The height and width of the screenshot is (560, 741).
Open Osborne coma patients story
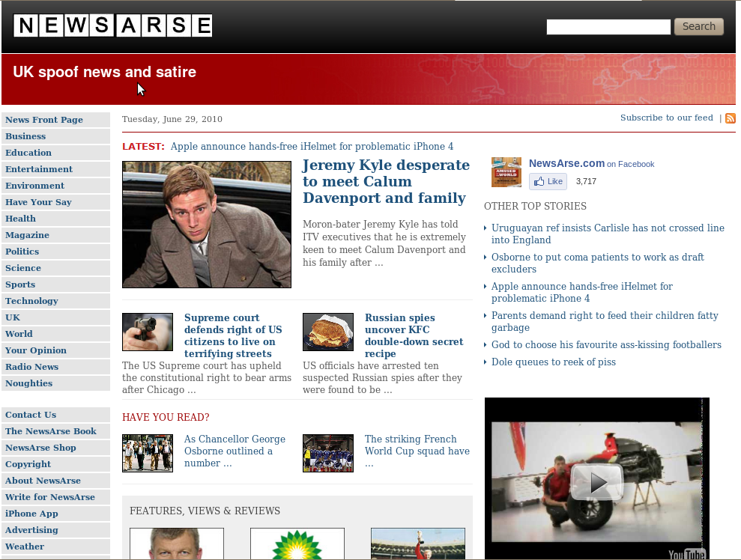598,263
